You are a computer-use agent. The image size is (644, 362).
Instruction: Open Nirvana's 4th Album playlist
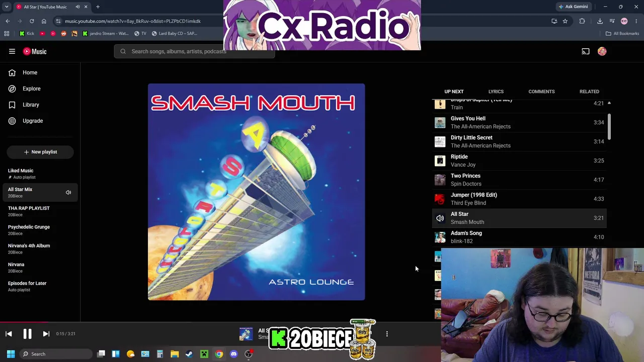[40, 248]
